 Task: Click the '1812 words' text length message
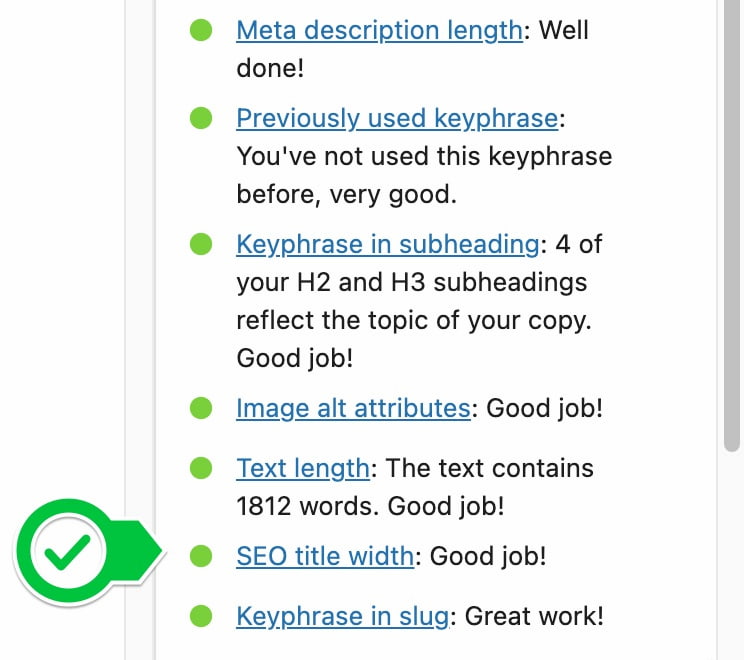(369, 506)
